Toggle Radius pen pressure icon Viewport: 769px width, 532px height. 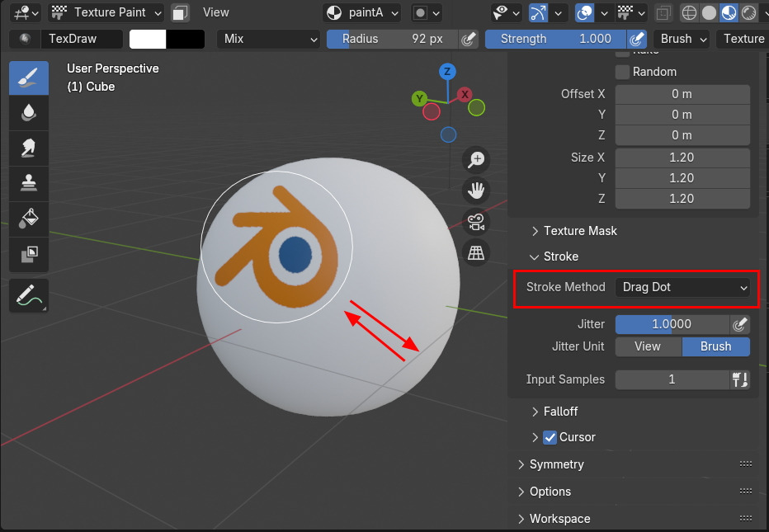469,39
